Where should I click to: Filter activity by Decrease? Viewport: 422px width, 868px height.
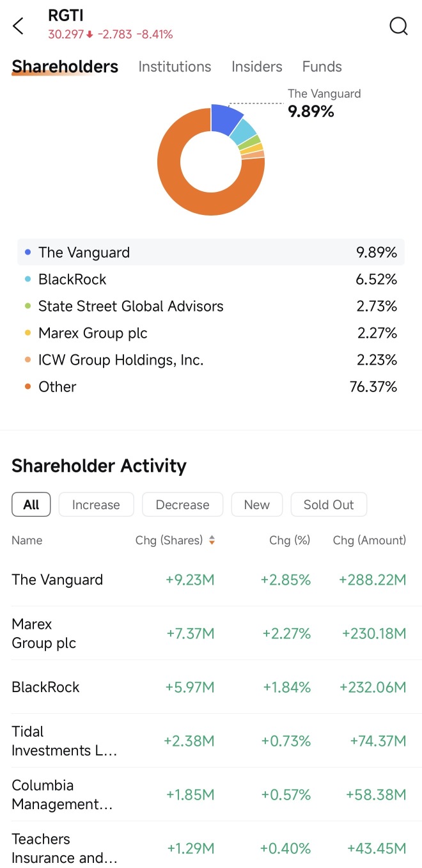tap(182, 505)
